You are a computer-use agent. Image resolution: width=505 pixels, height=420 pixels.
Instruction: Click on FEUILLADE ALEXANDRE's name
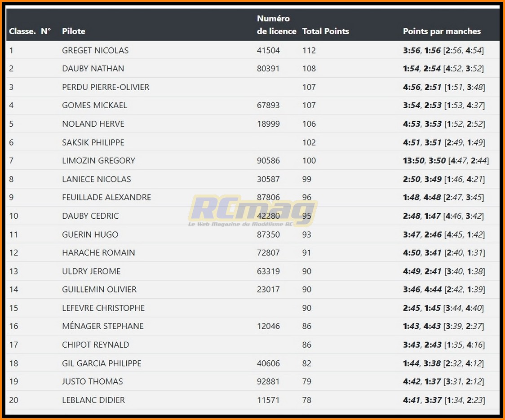106,197
